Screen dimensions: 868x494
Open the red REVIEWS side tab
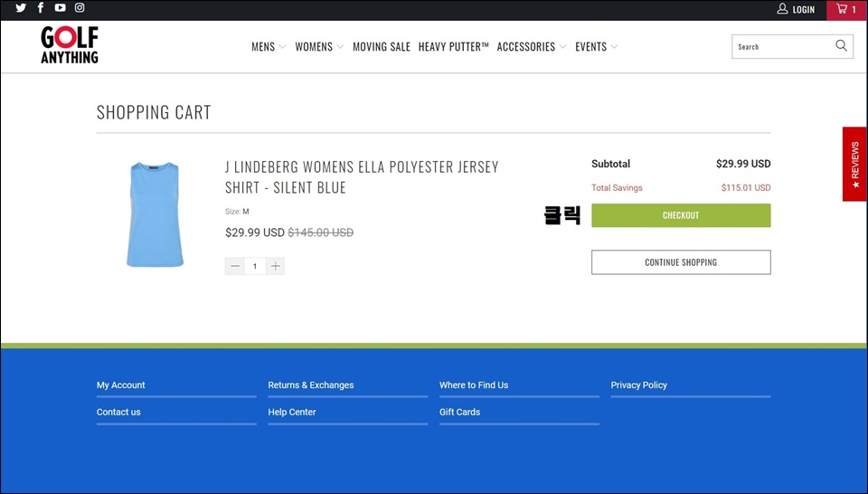point(854,164)
